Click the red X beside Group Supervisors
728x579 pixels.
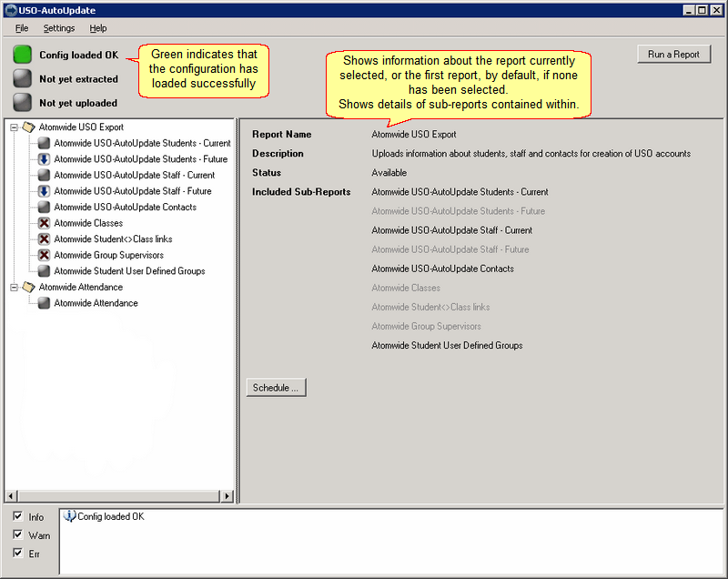(x=44, y=256)
